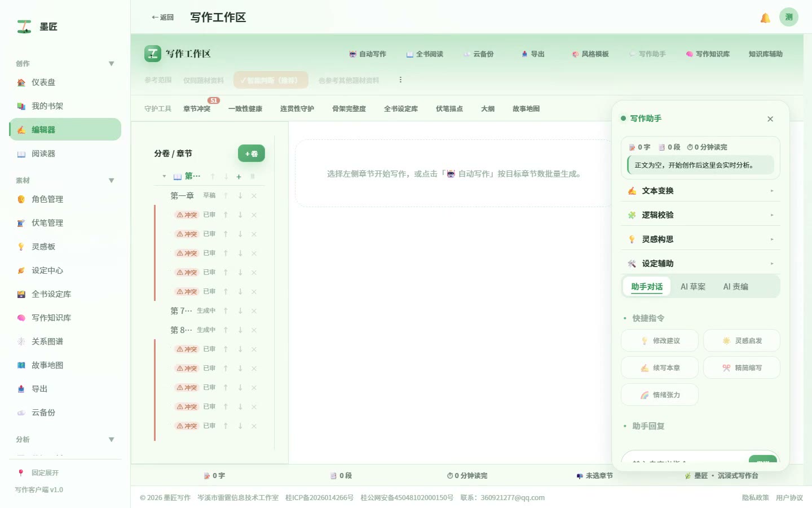Screen dimensions: 812x508
Task: Click the plus icon on the volume row
Action: tap(239, 177)
